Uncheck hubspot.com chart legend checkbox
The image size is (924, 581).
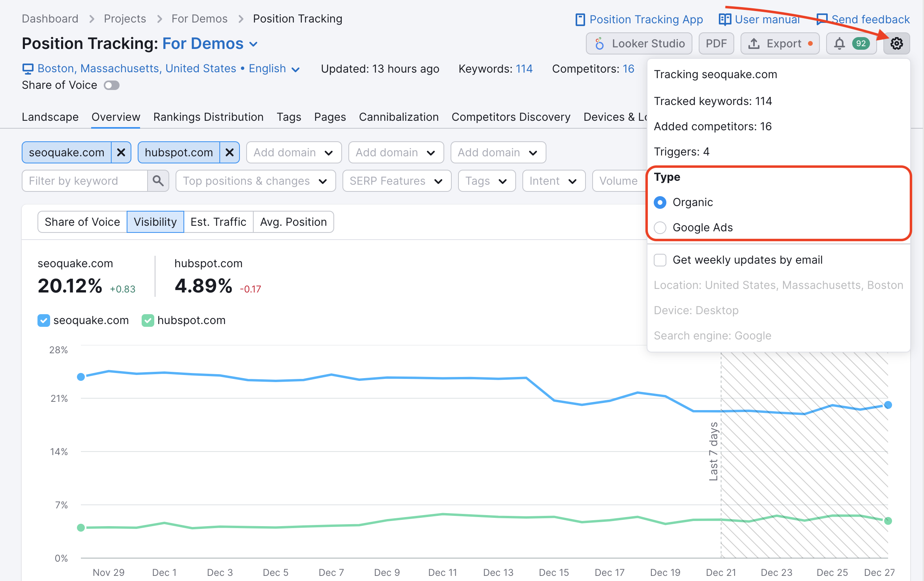(148, 320)
